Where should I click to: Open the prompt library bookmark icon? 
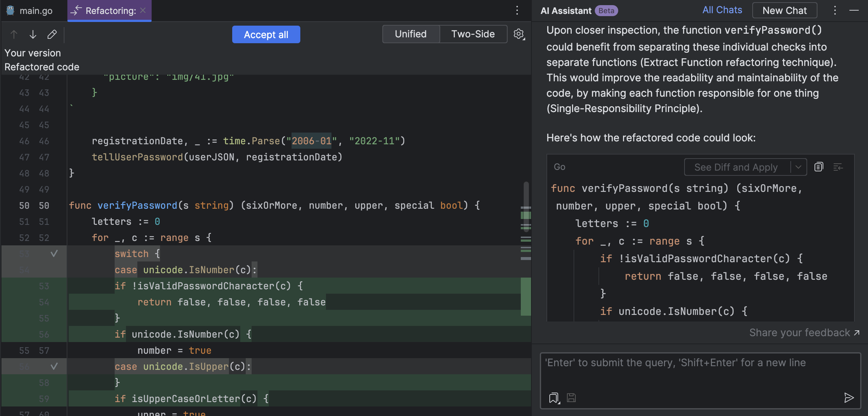pyautogui.click(x=554, y=398)
